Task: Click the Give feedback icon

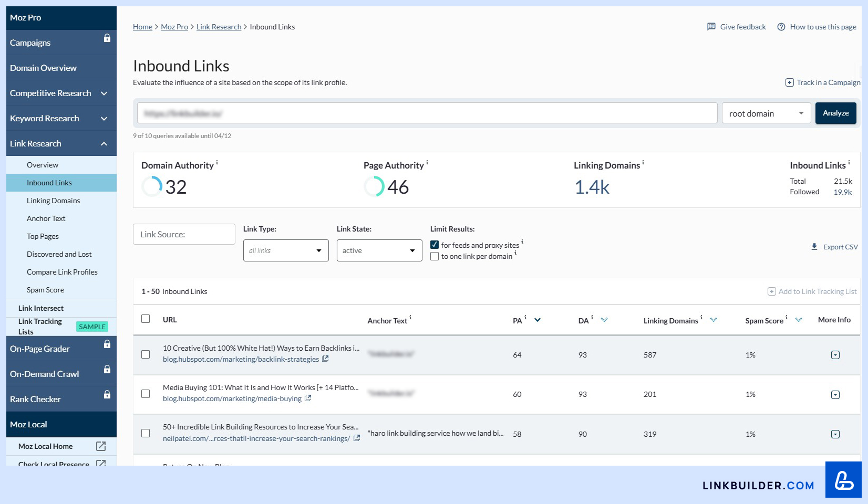Action: (x=711, y=27)
